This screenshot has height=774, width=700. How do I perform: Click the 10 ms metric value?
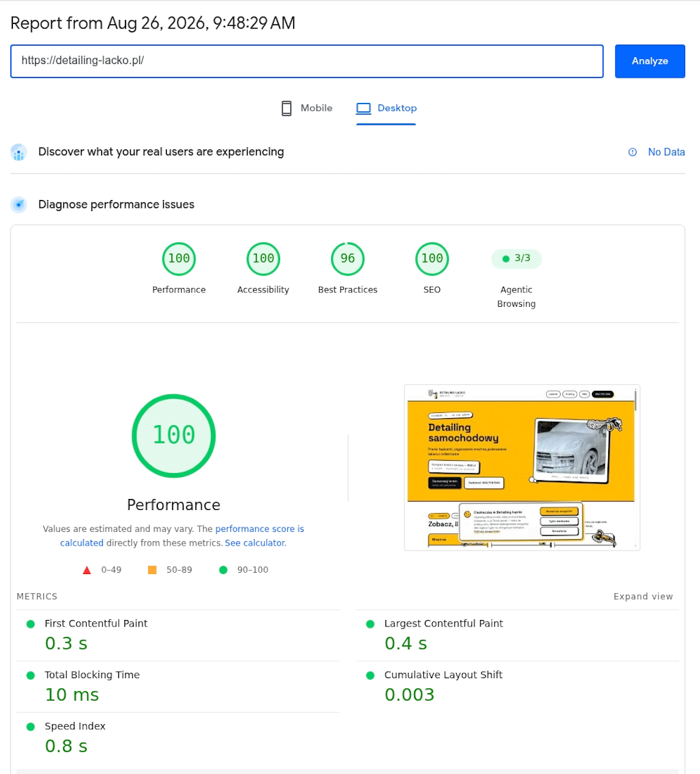click(72, 695)
